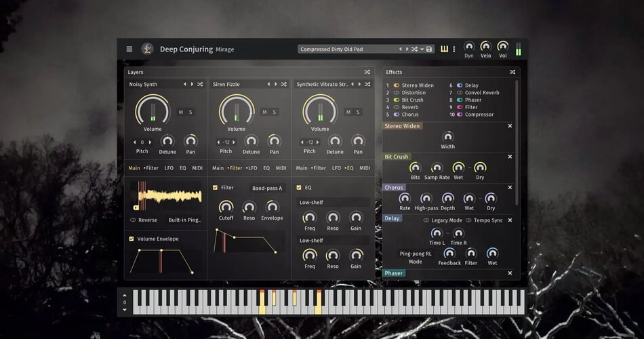Viewport: 644px width, 339px height.
Task: Increase Siren Fizzle pitch value
Action: tap(234, 142)
